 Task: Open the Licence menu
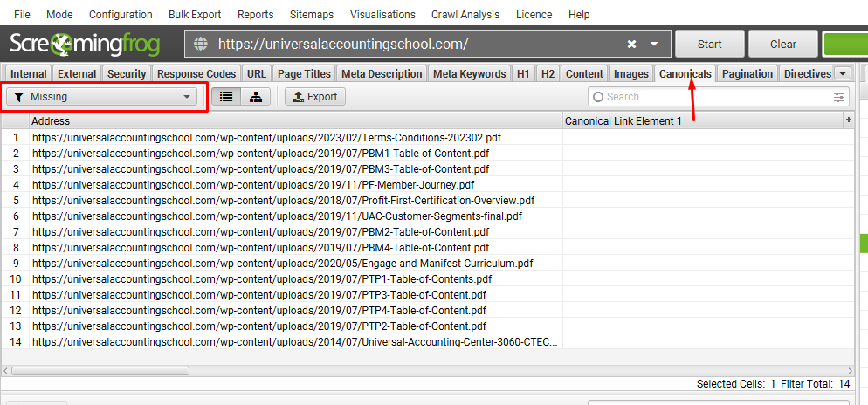[534, 15]
